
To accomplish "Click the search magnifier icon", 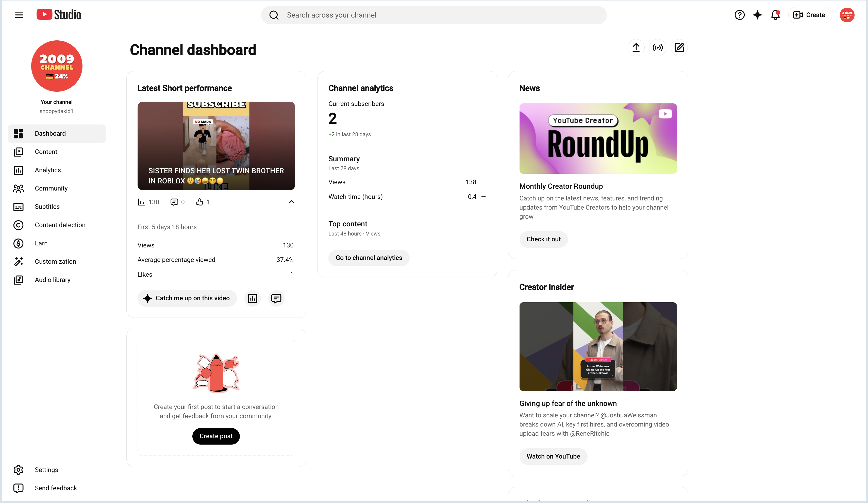I will click(x=274, y=15).
